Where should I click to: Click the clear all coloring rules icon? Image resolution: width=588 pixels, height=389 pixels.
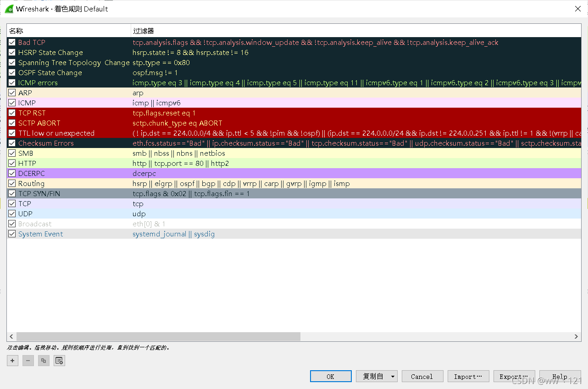59,361
